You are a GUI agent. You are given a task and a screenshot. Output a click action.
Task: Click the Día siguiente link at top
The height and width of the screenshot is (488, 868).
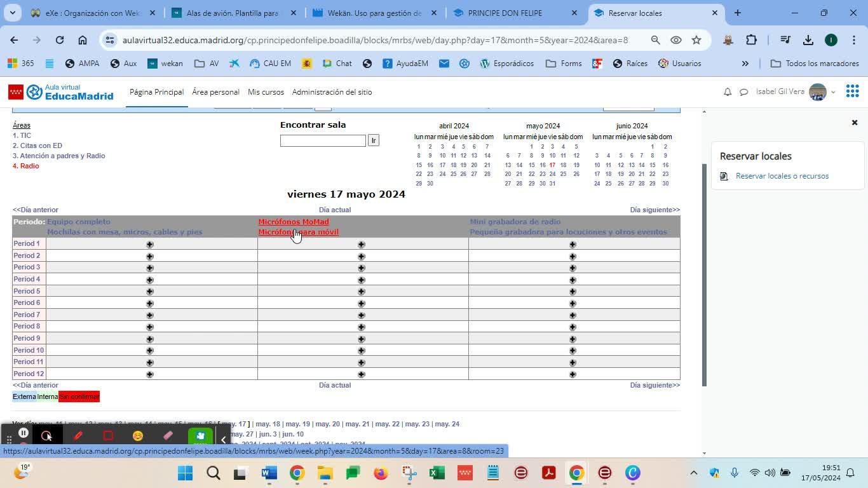coord(654,210)
